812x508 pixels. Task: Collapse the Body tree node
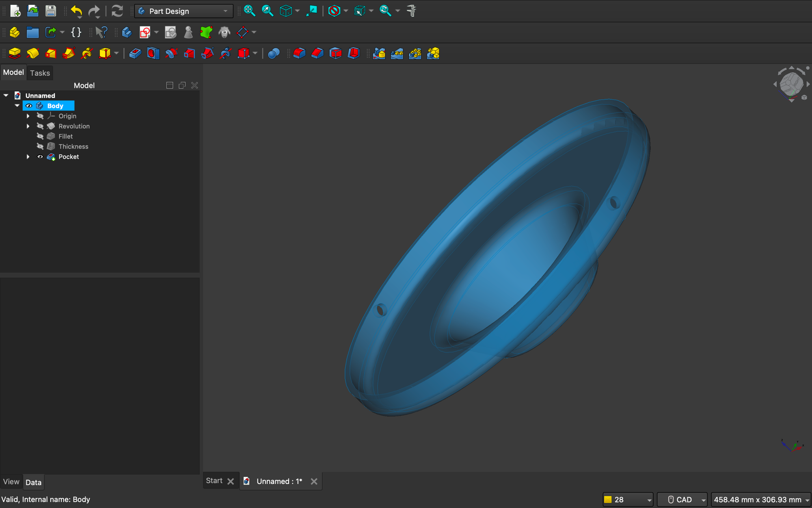[x=17, y=105]
